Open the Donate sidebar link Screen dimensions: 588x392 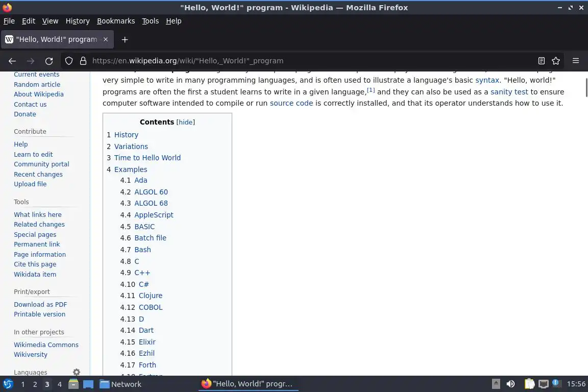click(24, 114)
